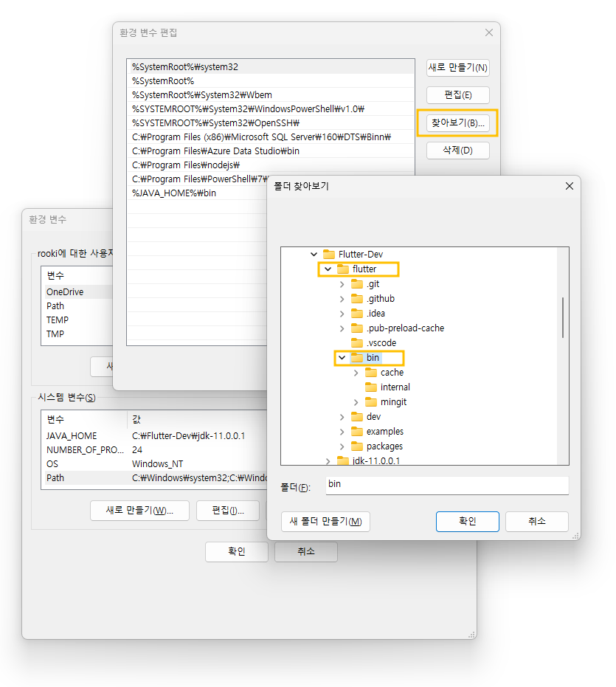Open 찾아보기(B)... browse button
Viewport: 616px width, 687px height.
(458, 122)
